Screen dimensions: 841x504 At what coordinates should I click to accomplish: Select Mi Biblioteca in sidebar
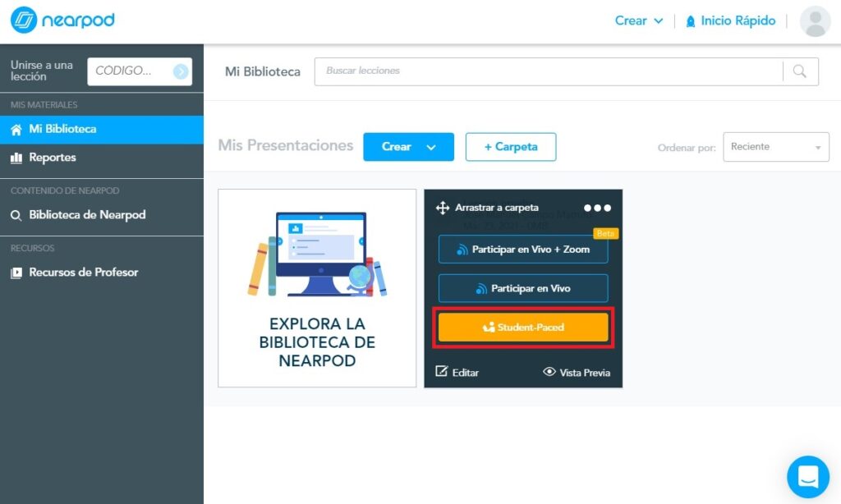point(62,129)
